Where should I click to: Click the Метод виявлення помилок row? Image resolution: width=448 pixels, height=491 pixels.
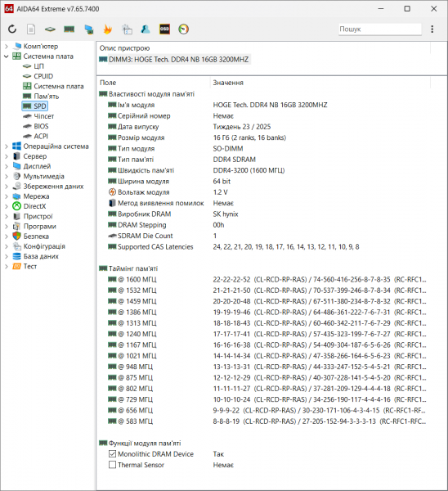click(x=262, y=203)
